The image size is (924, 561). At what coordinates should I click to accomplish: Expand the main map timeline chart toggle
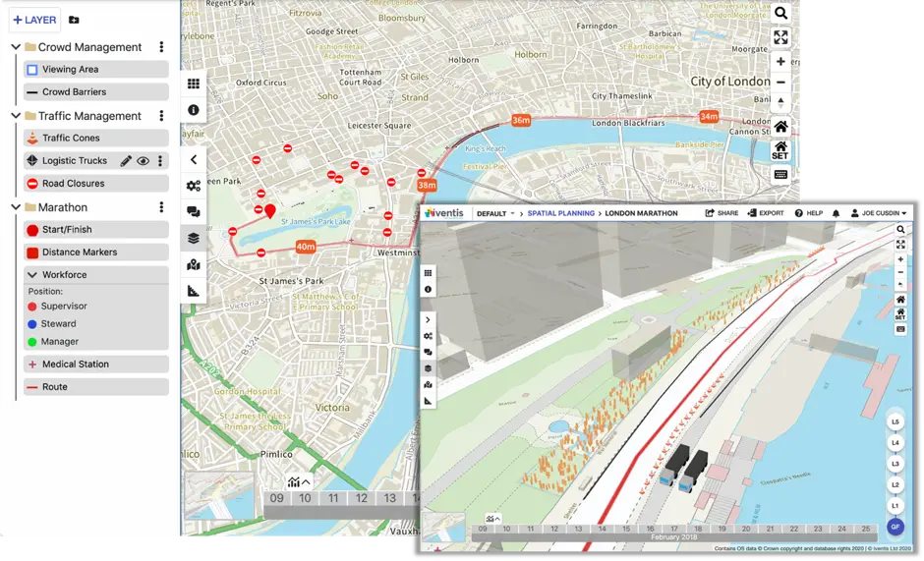click(299, 482)
